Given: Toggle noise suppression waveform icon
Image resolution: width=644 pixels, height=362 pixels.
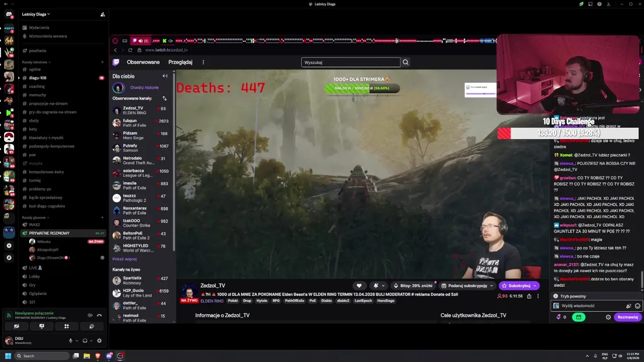Looking at the screenshot, I should pyautogui.click(x=90, y=315).
